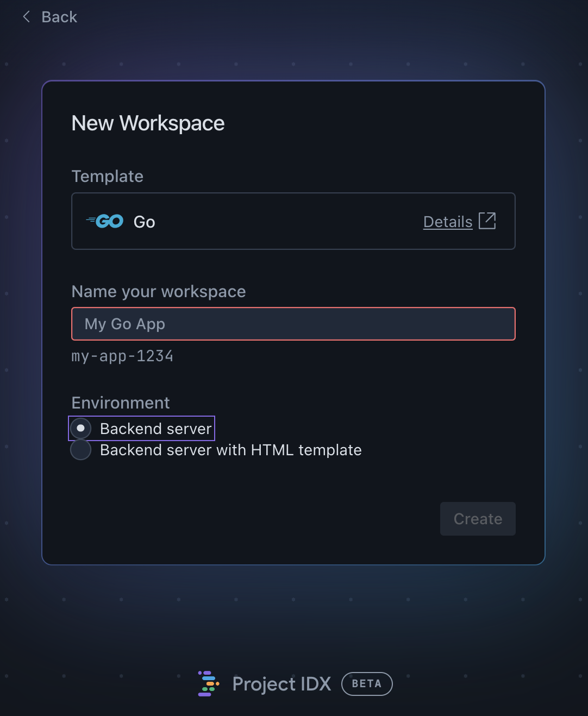This screenshot has width=588, height=716.
Task: Click the "Template" section label
Action: [x=108, y=176]
